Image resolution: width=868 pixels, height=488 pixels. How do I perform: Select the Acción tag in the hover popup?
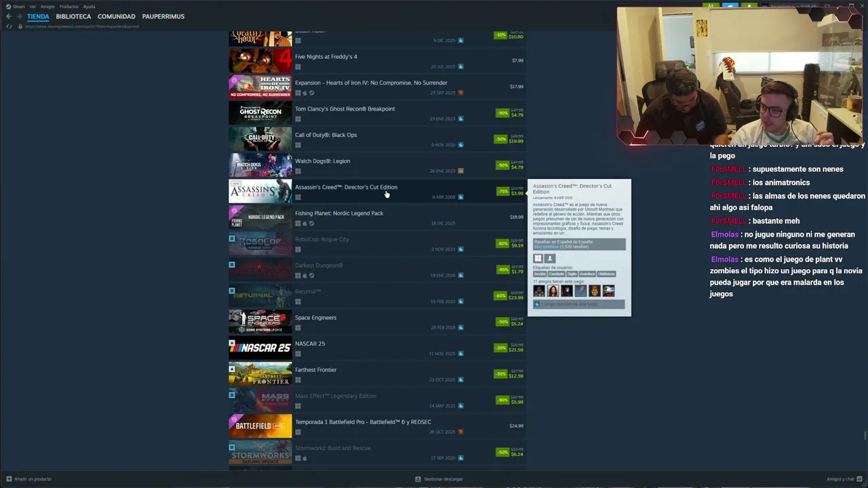(x=540, y=274)
